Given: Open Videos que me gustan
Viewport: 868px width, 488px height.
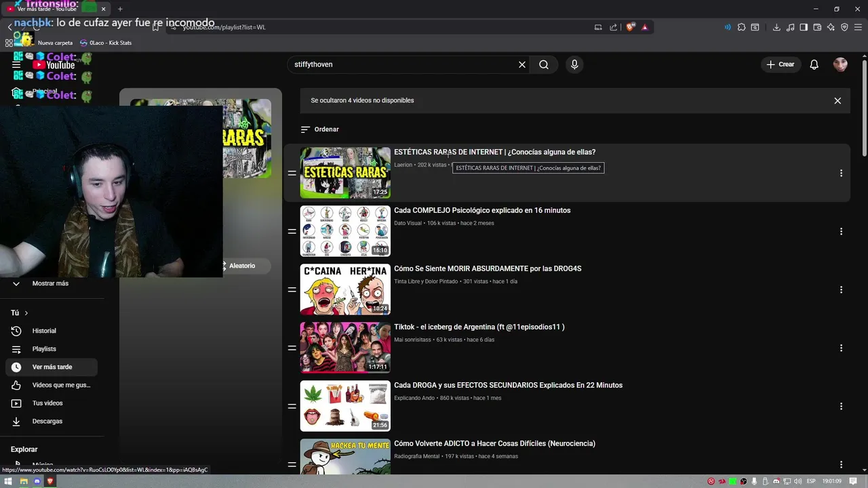Looking at the screenshot, I should (52, 385).
